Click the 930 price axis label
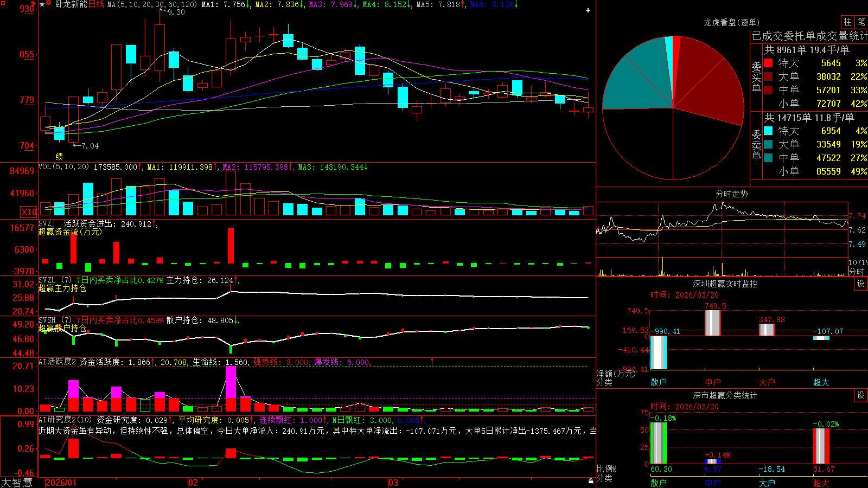This screenshot has width=868, height=488. click(x=27, y=9)
